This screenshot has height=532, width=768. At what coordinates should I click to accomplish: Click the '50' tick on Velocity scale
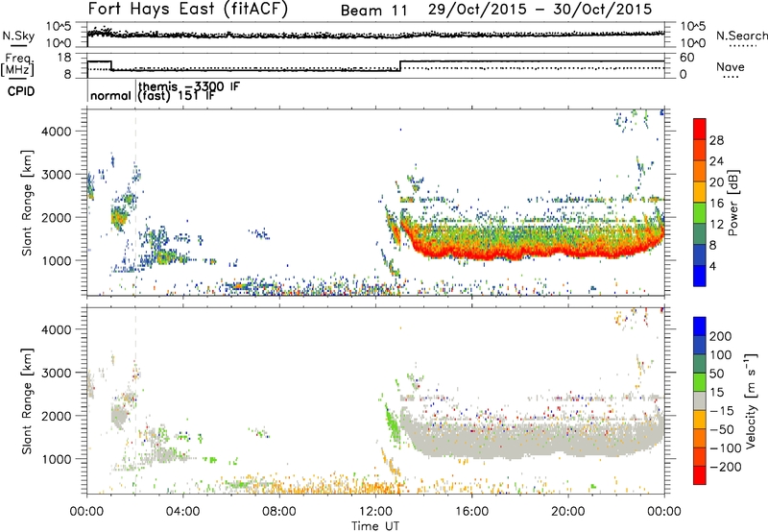tap(716, 374)
